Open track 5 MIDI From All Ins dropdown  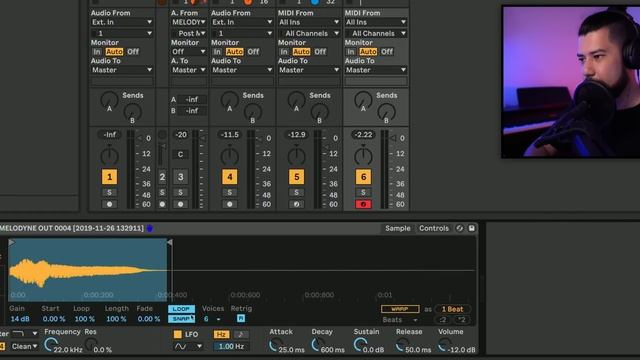coord(309,22)
